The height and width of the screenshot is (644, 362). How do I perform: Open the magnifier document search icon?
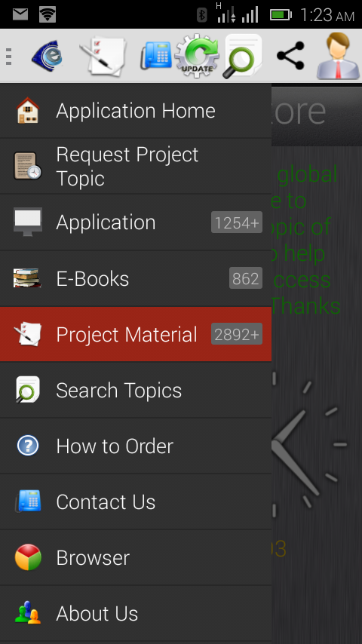point(243,56)
